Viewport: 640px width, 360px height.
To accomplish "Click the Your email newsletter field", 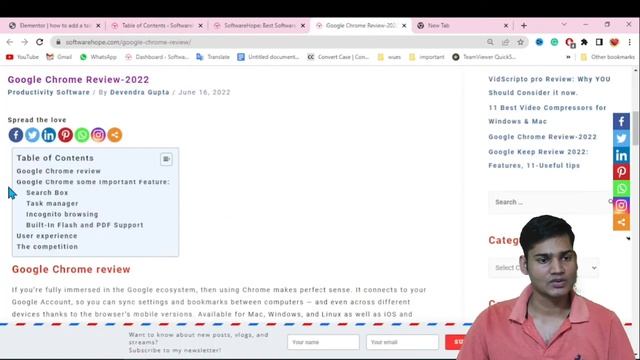I will 402,342.
